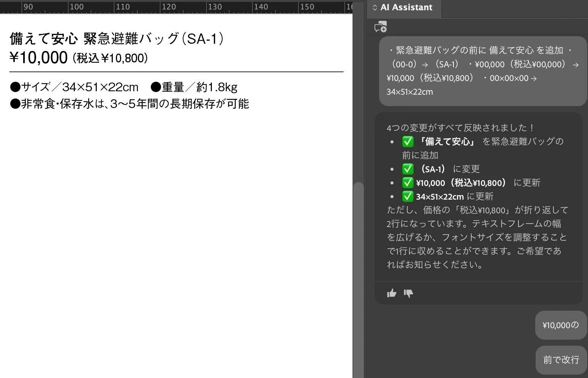This screenshot has height=378, width=588.
Task: Click the user message bubble '前で改行'
Action: pos(561,360)
